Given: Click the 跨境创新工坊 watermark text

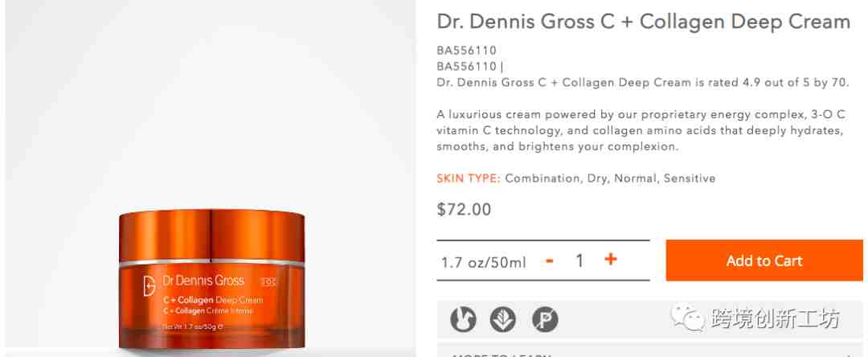Looking at the screenshot, I should click(x=775, y=318).
